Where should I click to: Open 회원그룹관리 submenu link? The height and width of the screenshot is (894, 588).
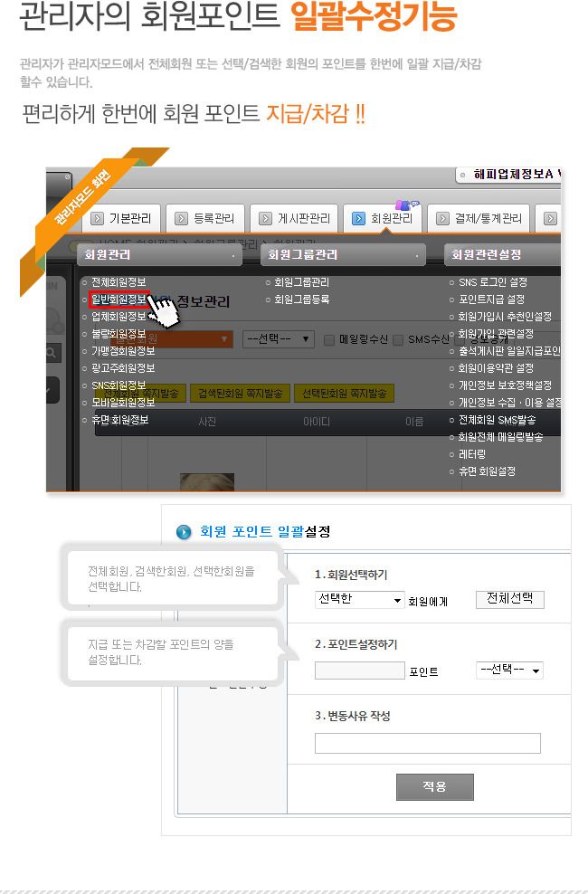tap(301, 282)
